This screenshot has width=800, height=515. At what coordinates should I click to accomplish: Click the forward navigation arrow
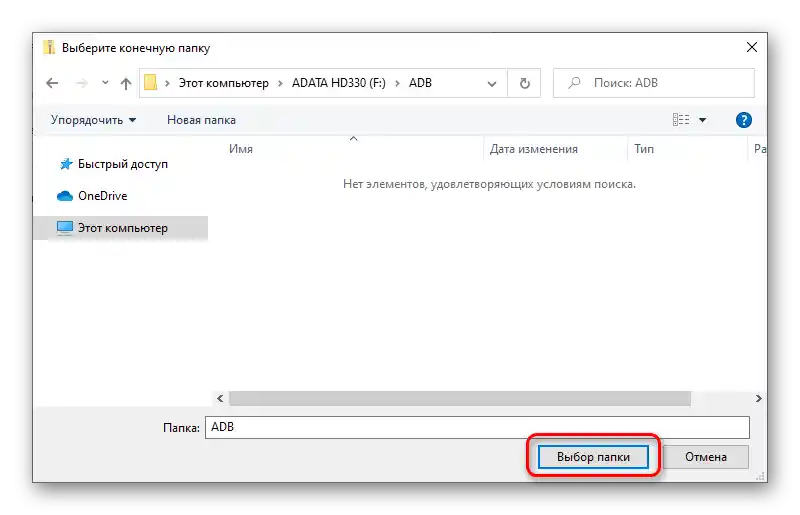(82, 83)
